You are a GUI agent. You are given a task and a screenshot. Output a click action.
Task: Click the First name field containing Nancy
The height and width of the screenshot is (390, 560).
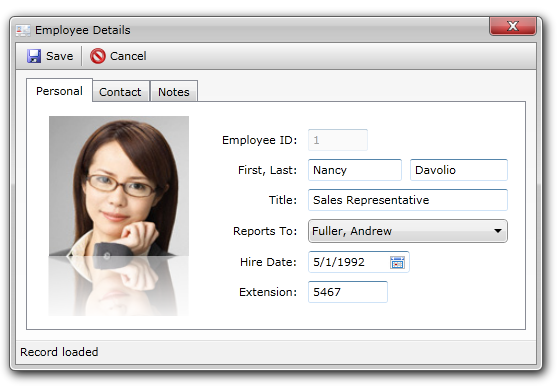[355, 170]
